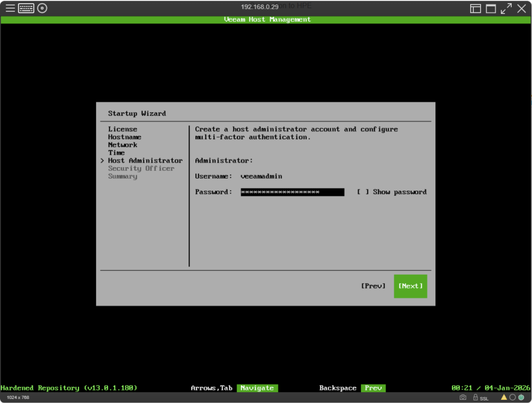
Task: Click the green Prev shortcut hint
Action: point(373,388)
